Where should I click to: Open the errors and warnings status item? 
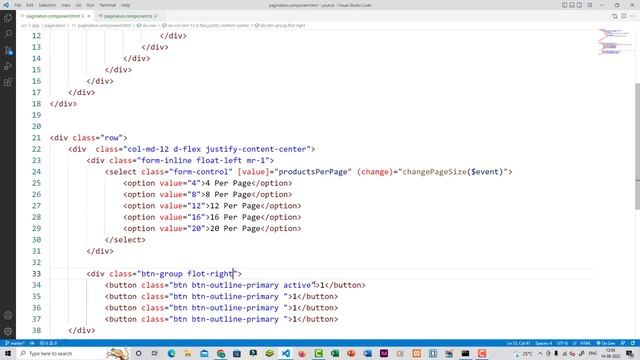click(49, 343)
